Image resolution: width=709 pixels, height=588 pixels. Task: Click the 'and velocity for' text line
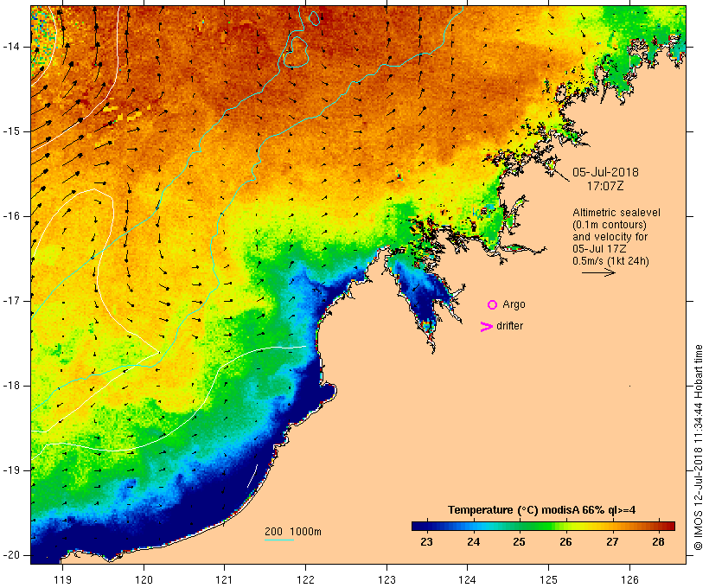click(610, 237)
